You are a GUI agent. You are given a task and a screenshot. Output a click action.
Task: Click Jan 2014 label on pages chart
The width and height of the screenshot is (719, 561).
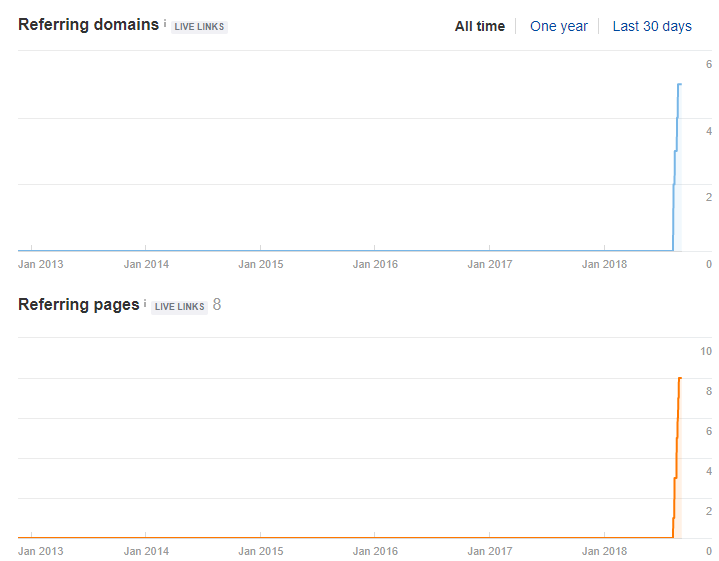146,551
